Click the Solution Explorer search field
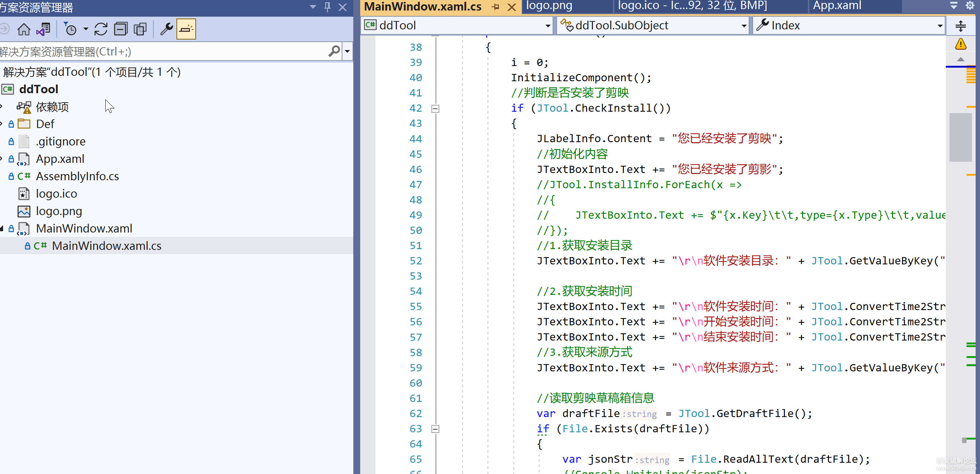The width and height of the screenshot is (980, 474). pyautogui.click(x=160, y=52)
